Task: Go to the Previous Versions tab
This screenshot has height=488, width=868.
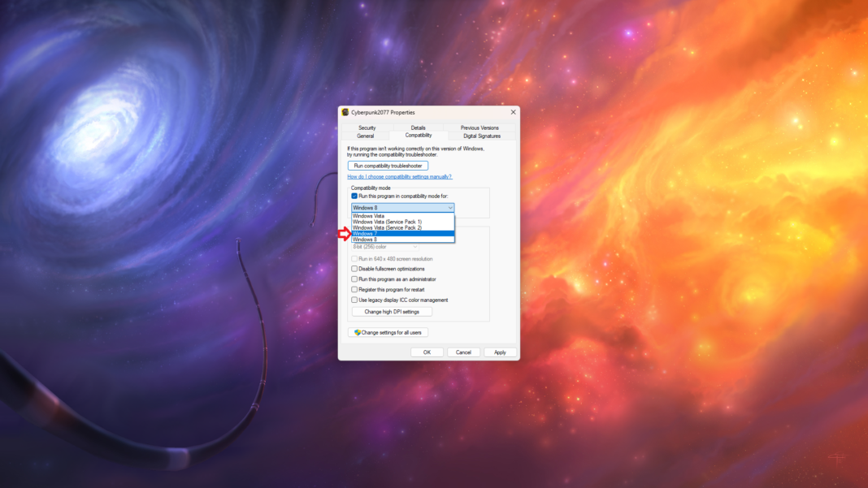Action: (x=480, y=127)
